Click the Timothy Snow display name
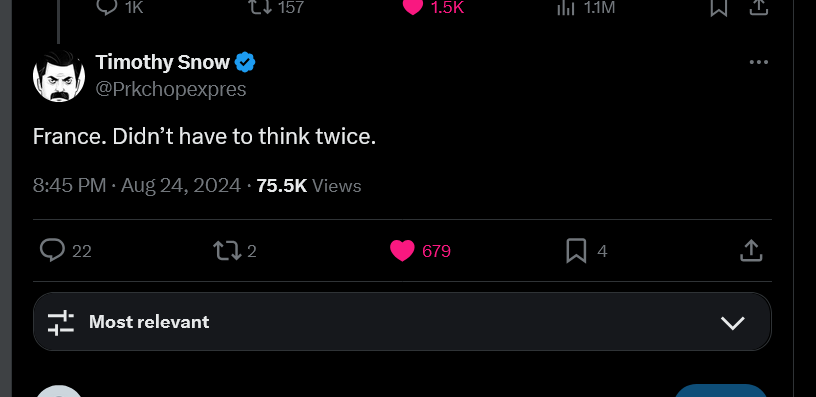Image resolution: width=816 pixels, height=397 pixels. pyautogui.click(x=162, y=62)
